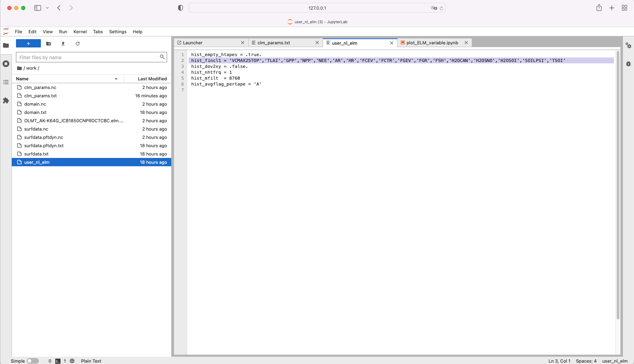The width and height of the screenshot is (634, 364).
Task: Toggle the Simple interface mode switch
Action: click(x=33, y=361)
